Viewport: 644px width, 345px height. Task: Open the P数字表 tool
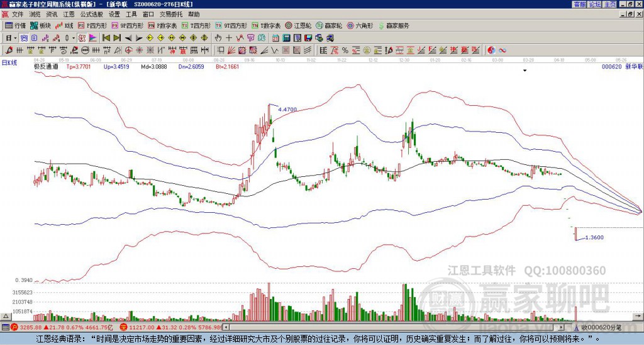[162, 25]
